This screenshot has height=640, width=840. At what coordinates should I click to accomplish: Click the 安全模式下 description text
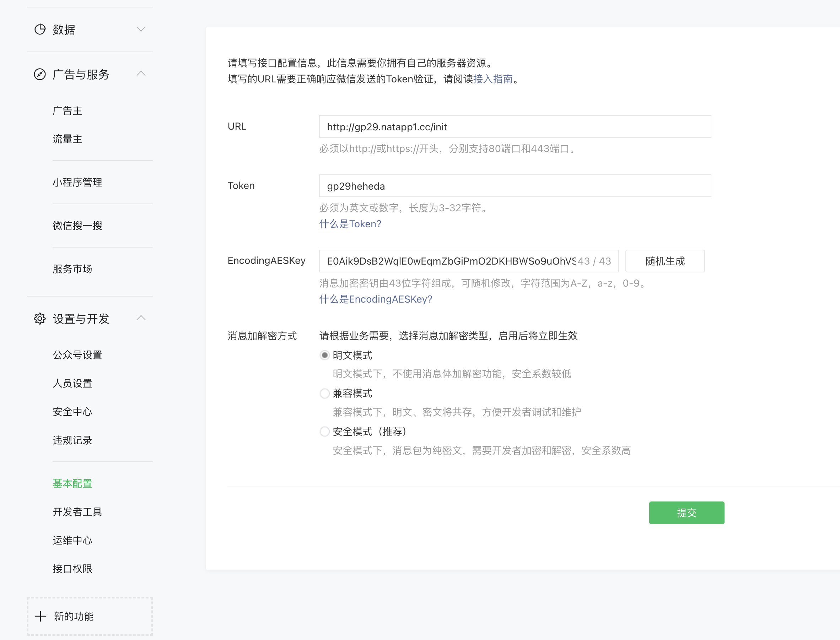(482, 451)
